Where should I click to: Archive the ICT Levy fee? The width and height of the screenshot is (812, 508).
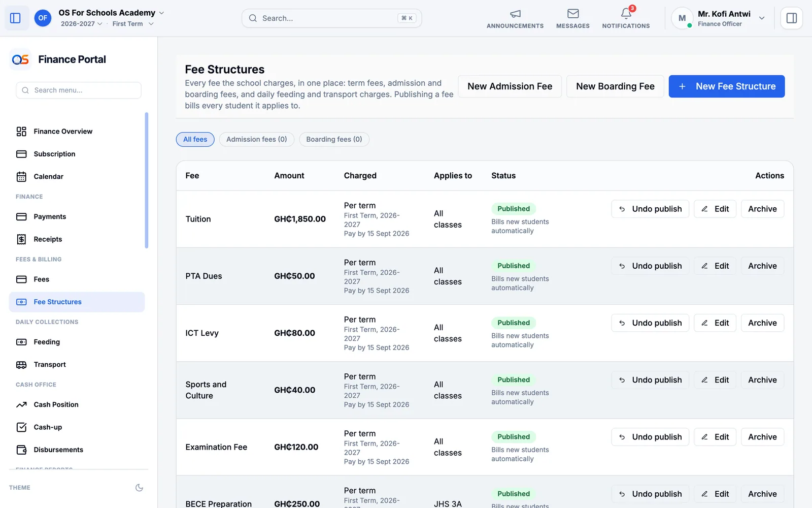[762, 323]
